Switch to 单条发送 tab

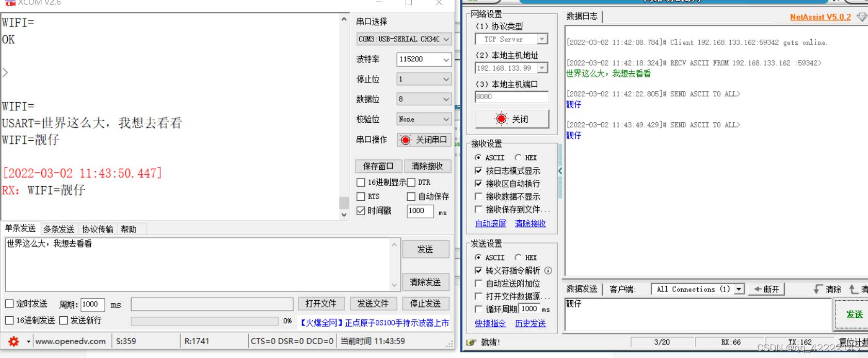[20, 229]
